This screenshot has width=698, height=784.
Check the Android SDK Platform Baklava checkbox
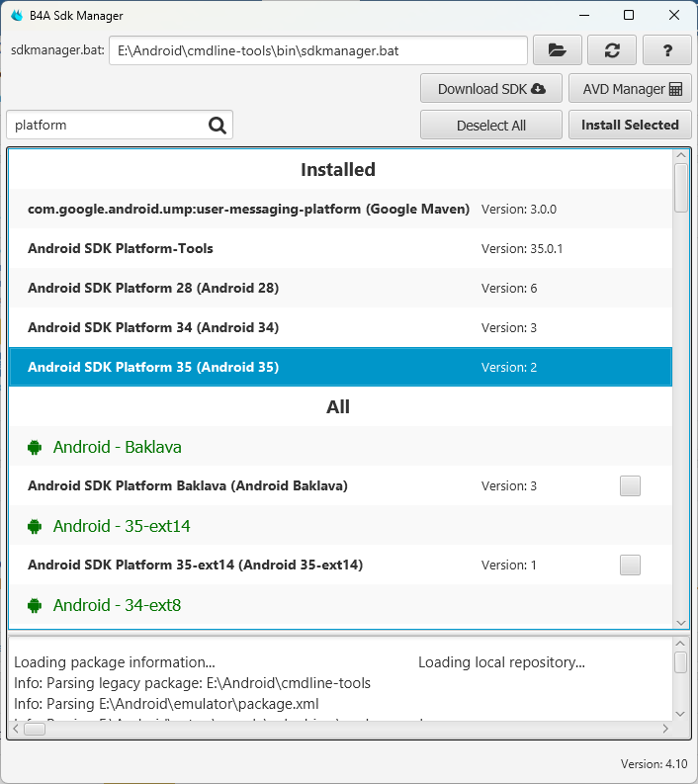click(x=630, y=485)
